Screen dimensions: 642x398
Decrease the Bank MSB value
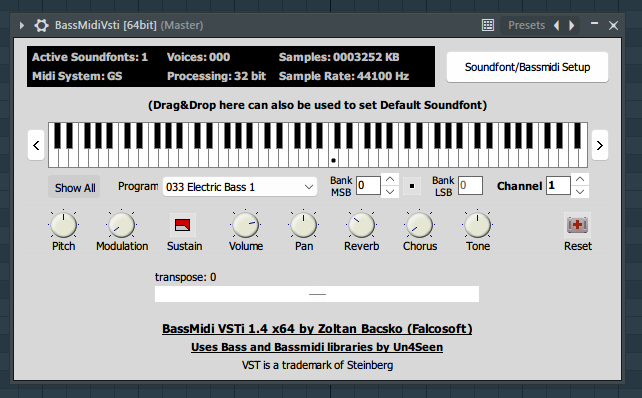pos(390,192)
